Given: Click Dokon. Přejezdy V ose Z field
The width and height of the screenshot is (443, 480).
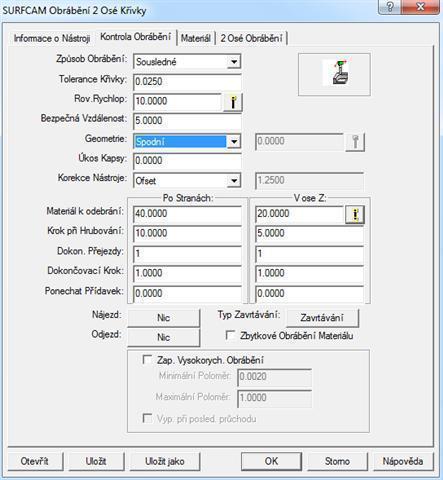Looking at the screenshot, I should tap(309, 254).
